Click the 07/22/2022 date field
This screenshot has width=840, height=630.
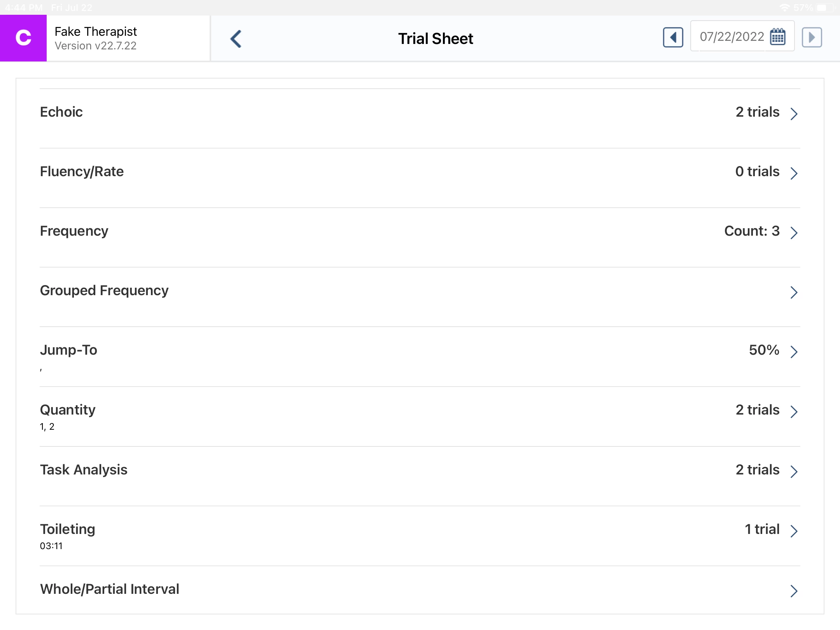731,37
